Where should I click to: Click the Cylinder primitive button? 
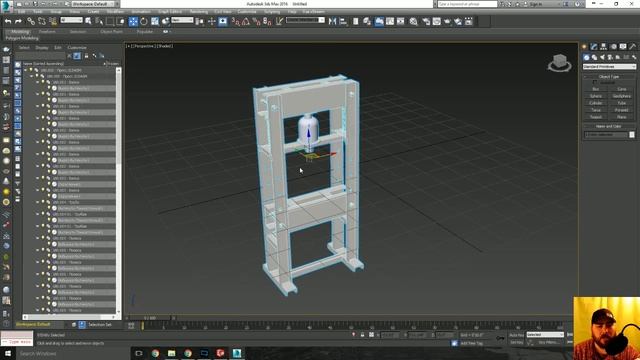596,103
